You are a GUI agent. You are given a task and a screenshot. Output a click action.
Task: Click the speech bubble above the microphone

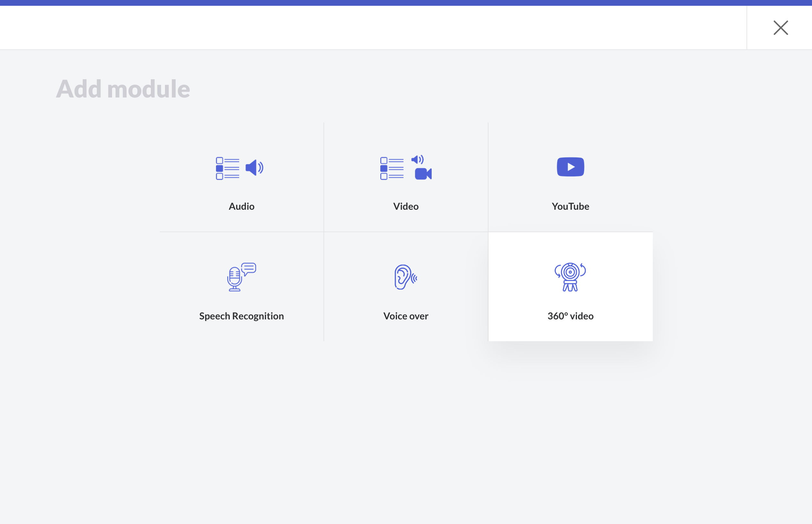click(249, 268)
